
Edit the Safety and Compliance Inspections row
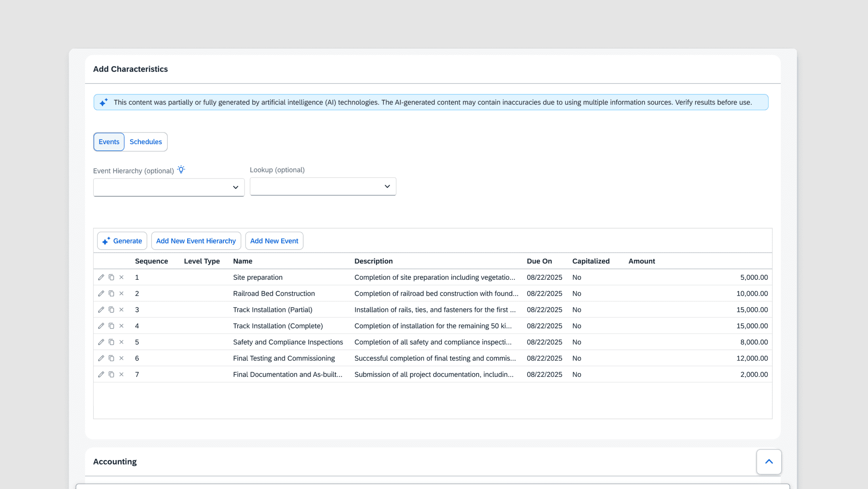pyautogui.click(x=101, y=342)
